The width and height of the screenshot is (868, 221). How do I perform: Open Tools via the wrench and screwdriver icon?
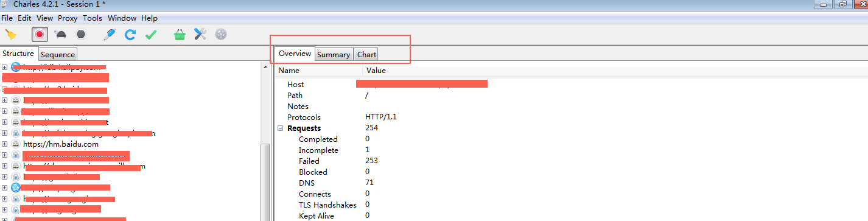(200, 35)
